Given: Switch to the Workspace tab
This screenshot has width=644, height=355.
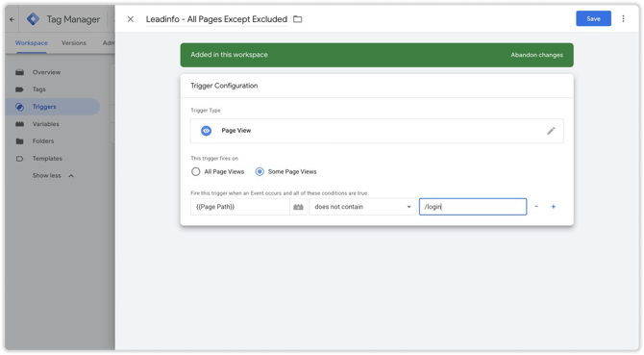Looking at the screenshot, I should 31,43.
